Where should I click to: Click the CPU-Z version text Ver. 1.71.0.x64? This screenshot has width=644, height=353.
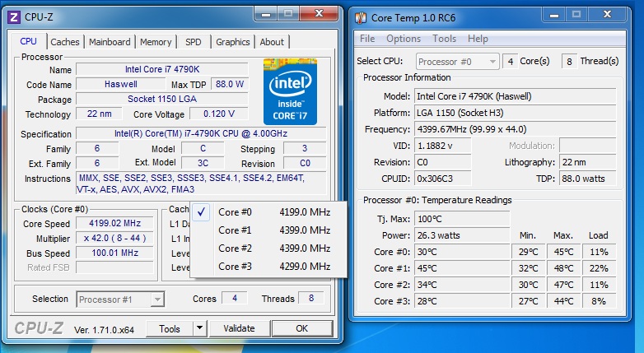click(104, 330)
